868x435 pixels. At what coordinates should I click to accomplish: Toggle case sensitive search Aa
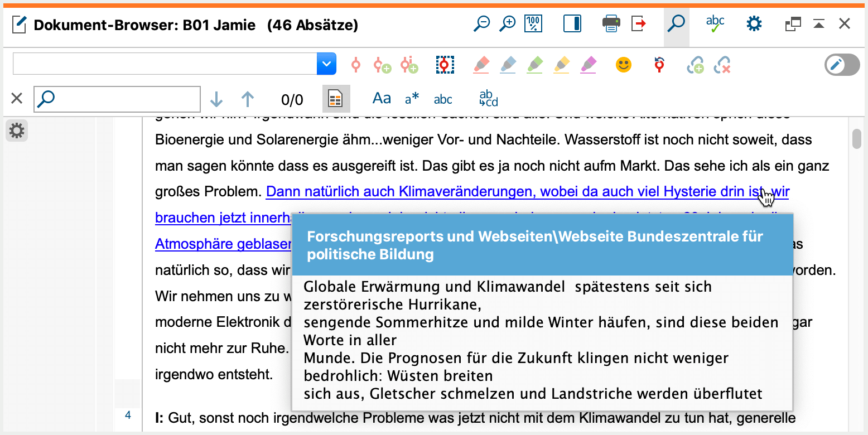click(x=382, y=99)
